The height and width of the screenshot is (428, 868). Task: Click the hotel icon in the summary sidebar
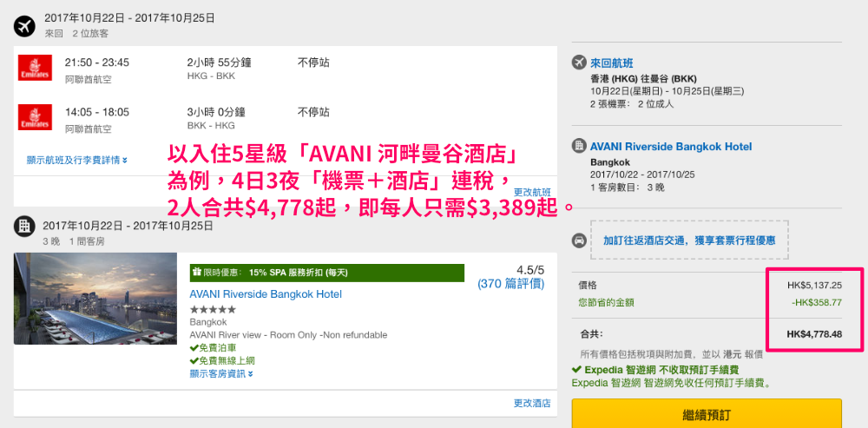tap(579, 147)
